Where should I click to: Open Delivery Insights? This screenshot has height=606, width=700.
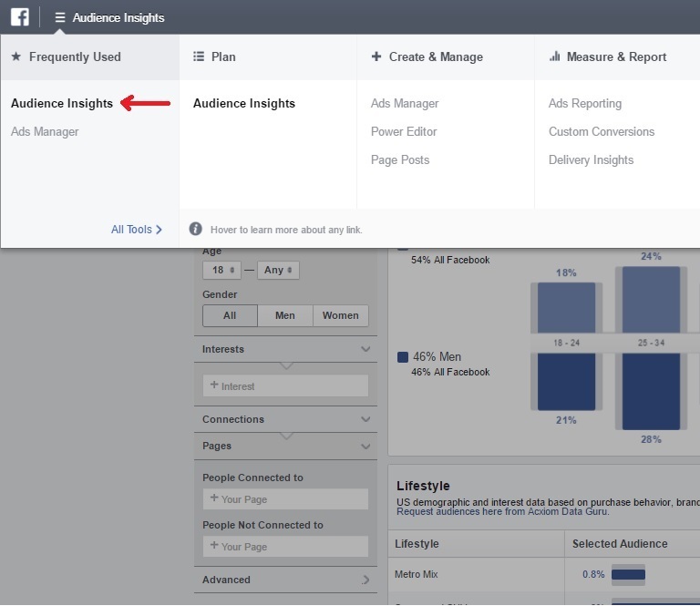point(591,159)
